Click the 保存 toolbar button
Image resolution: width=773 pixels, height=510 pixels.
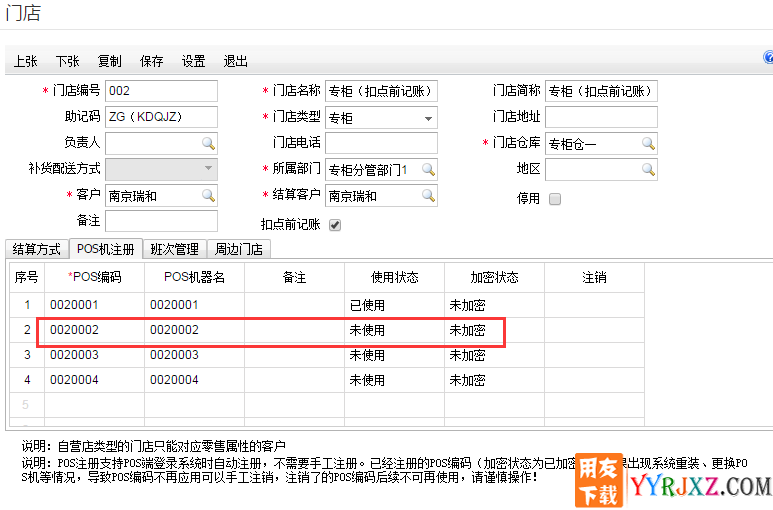click(151, 61)
